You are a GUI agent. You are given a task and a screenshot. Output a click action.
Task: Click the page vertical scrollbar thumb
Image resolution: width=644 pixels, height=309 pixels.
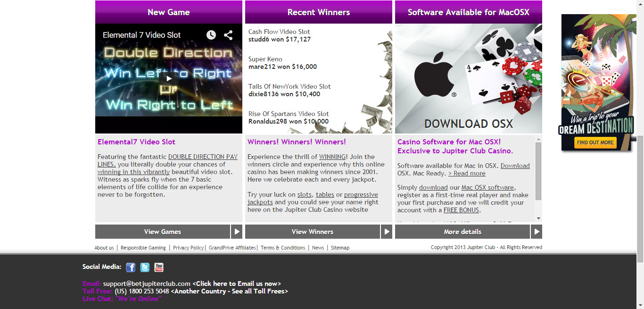pyautogui.click(x=640, y=199)
